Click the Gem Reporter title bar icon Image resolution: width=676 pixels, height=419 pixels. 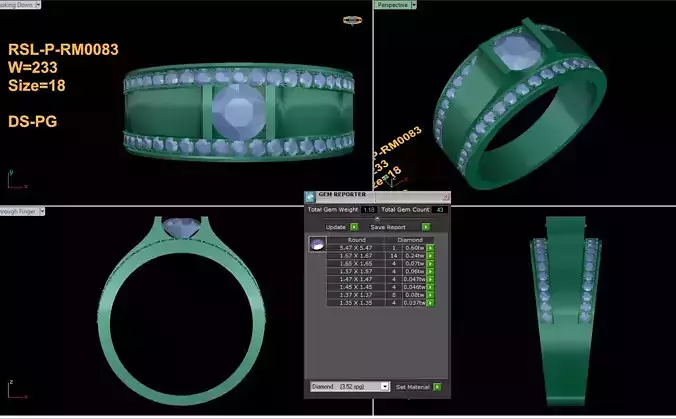coord(310,197)
